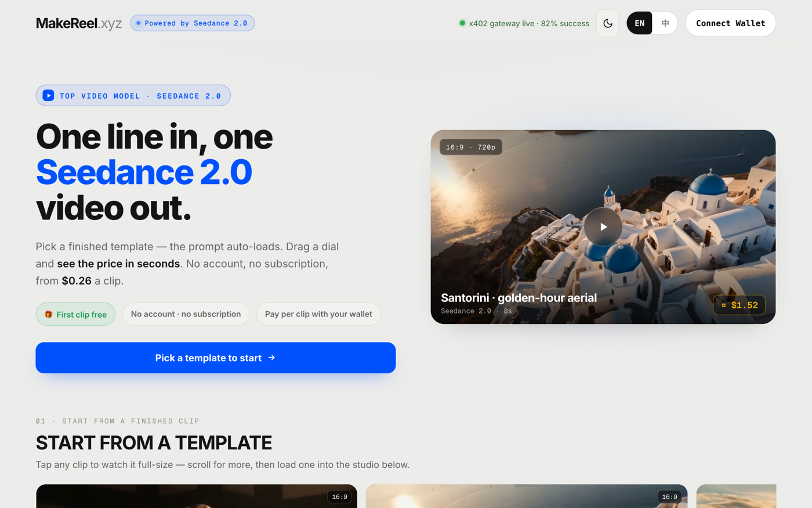Select the blue Seedance 2.0 headline text
812x508 pixels.
(144, 172)
